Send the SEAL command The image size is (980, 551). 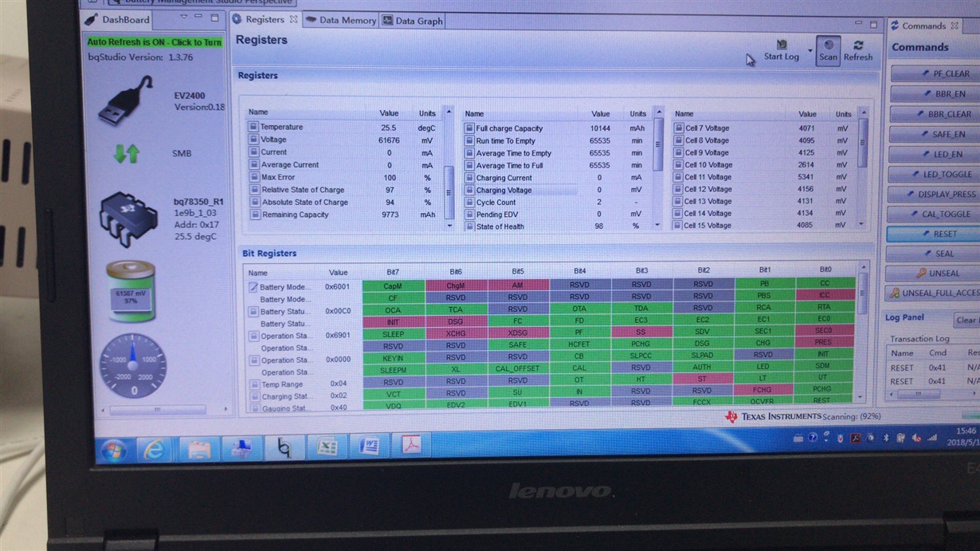935,254
